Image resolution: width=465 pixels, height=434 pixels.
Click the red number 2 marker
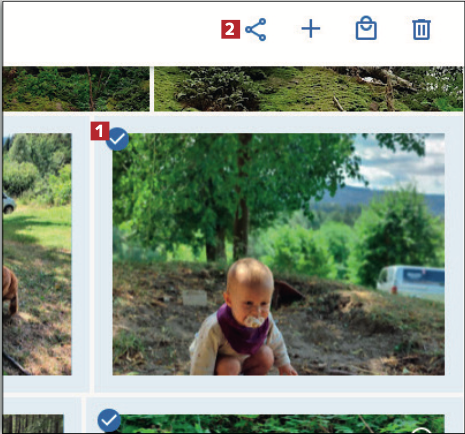pyautogui.click(x=231, y=29)
